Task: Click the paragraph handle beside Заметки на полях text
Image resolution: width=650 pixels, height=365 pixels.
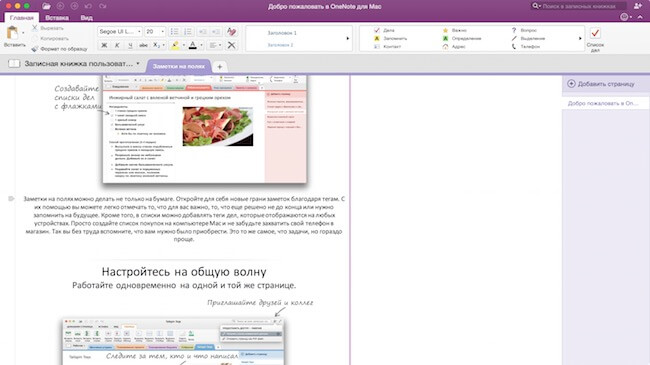Action: 11,199
